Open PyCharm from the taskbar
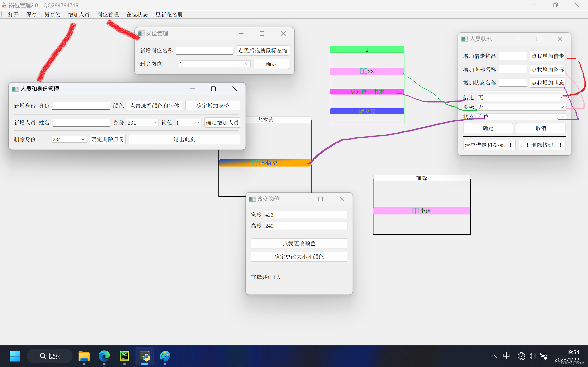588x367 pixels. click(x=124, y=356)
